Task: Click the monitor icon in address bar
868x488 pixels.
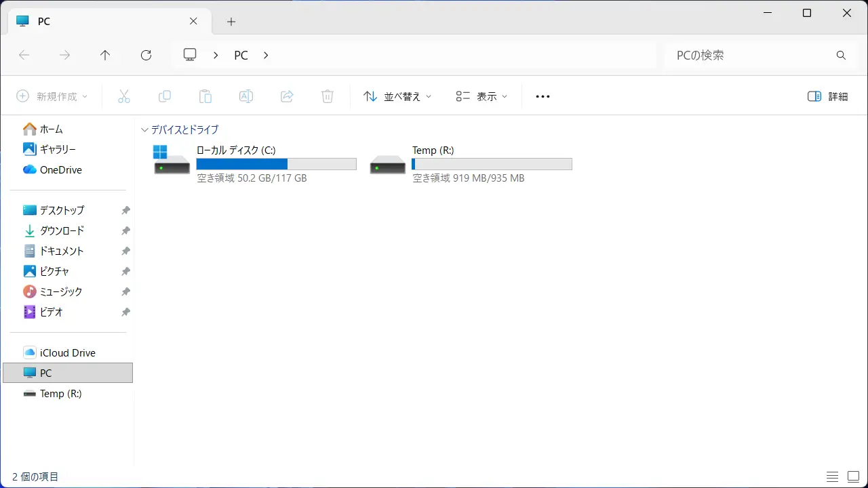Action: tap(190, 55)
